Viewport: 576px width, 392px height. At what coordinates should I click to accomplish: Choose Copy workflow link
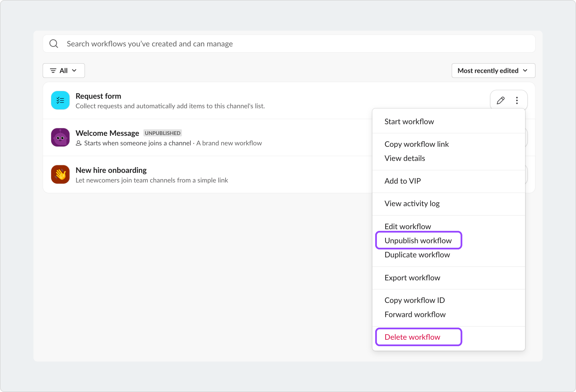pyautogui.click(x=416, y=144)
